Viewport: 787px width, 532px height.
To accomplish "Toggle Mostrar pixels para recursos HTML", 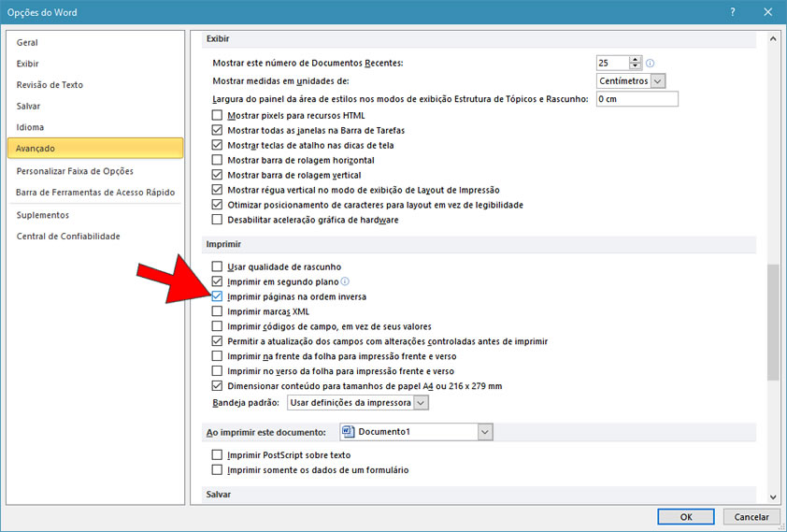I will [x=217, y=115].
